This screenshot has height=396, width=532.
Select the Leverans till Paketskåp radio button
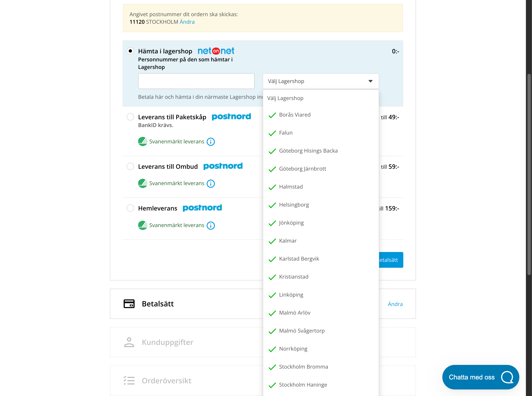tap(130, 117)
